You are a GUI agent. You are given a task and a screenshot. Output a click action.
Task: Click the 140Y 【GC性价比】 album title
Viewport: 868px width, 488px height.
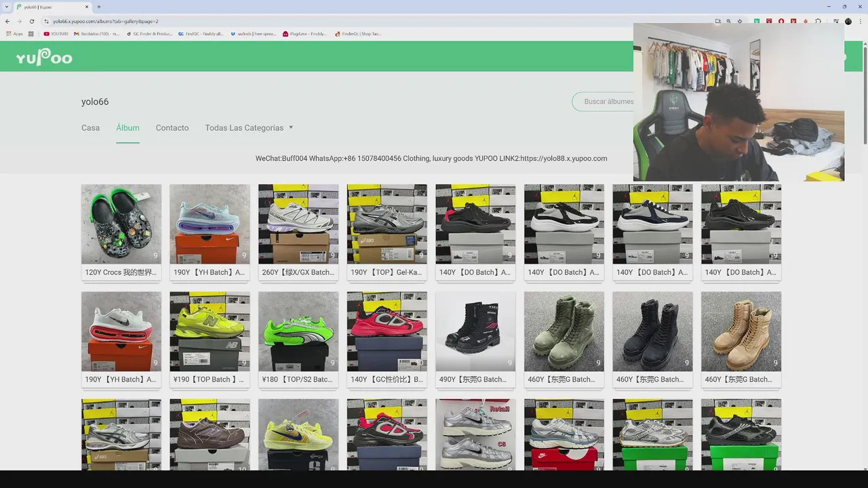(x=387, y=380)
